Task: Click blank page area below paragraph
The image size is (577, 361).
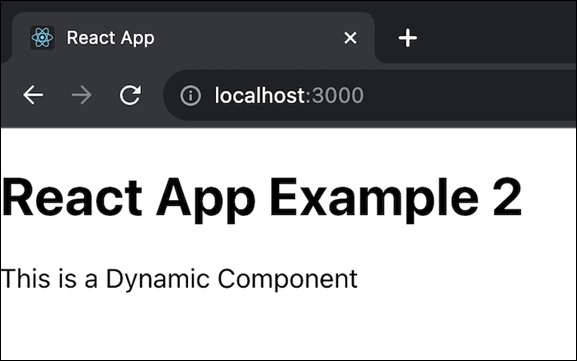Action: (x=288, y=328)
